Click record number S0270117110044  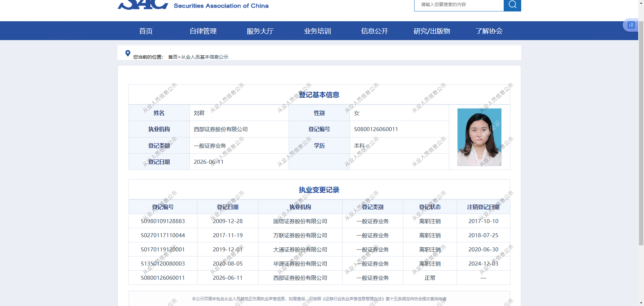click(x=163, y=235)
